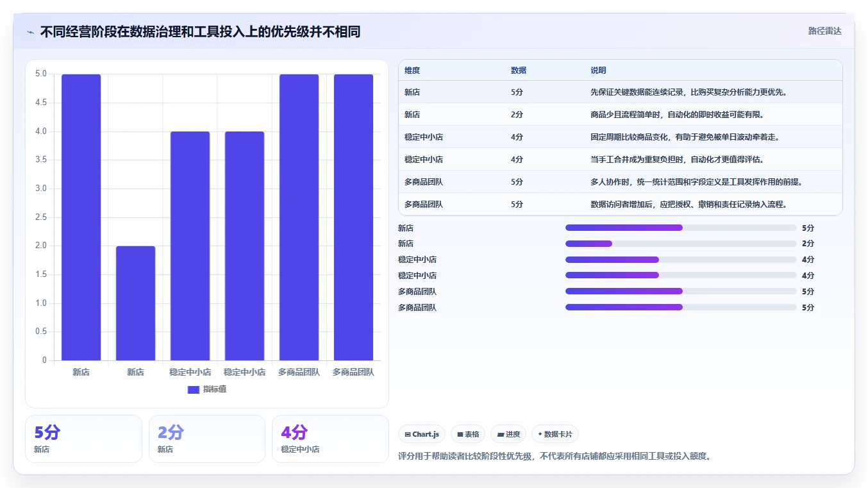Image resolution: width=868 pixels, height=488 pixels.
Task: Select the Chart.js tag chip
Action: point(422,434)
